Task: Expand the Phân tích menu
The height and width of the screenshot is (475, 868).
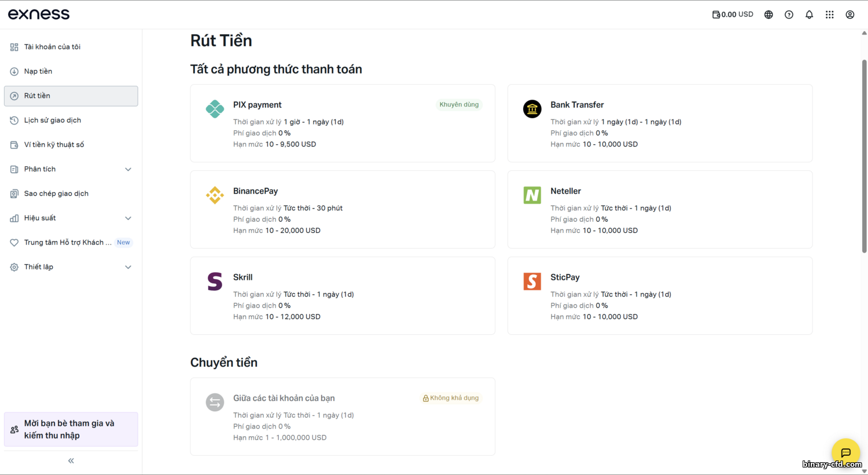Action: coord(128,169)
